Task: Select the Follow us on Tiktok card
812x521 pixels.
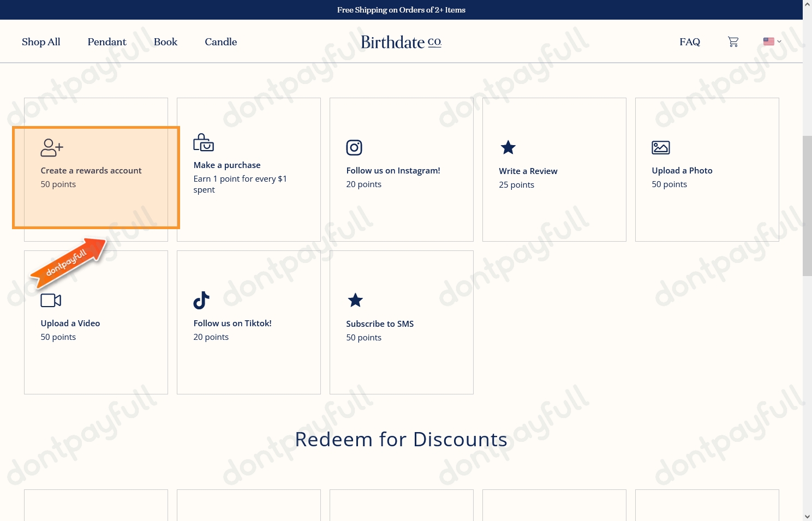Action: [x=248, y=322]
